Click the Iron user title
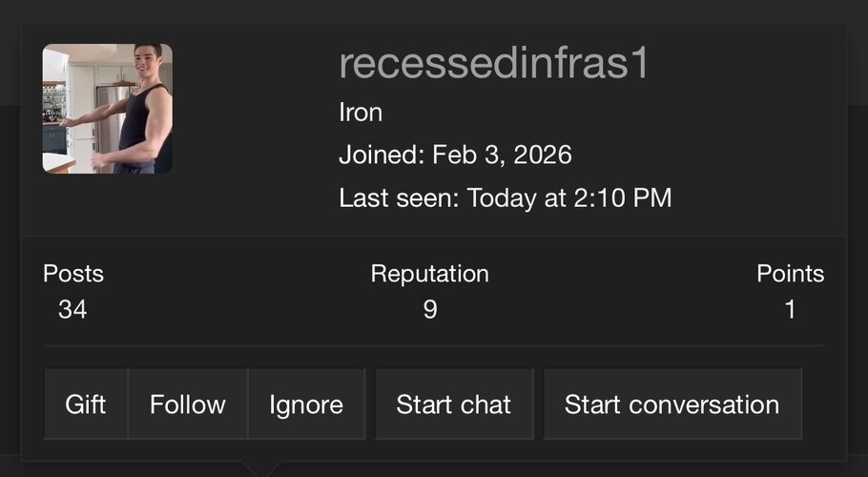 [x=361, y=113]
